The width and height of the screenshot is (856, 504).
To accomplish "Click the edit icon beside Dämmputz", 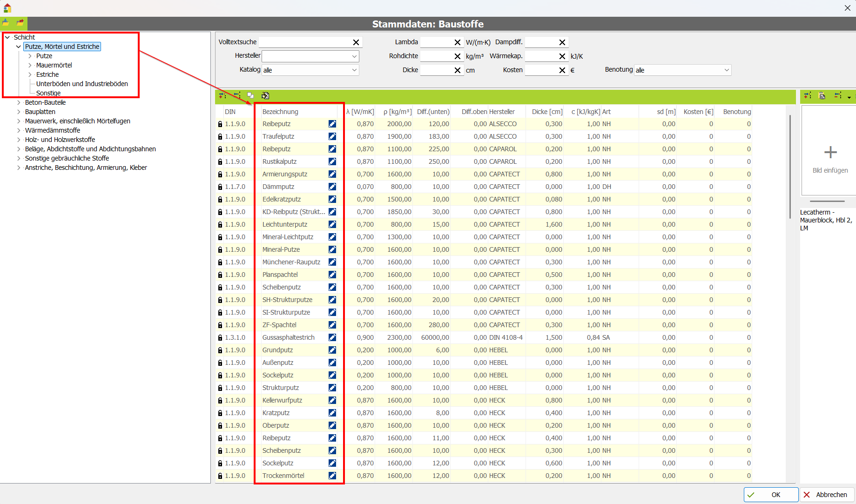I will click(x=332, y=187).
